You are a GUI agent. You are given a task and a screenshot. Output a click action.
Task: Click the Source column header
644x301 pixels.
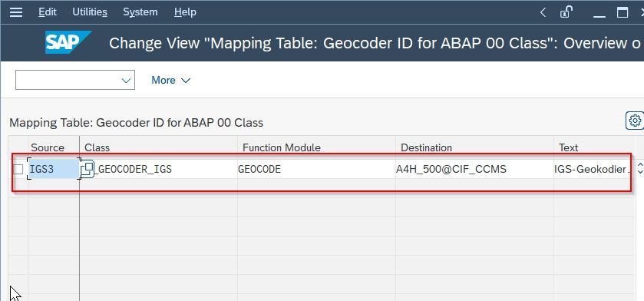48,147
